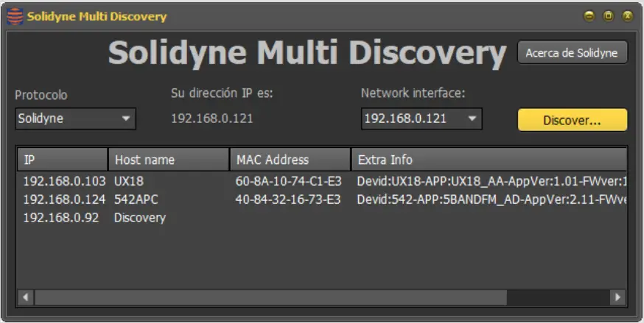Viewport: 644px width, 323px height.
Task: Click host name UX18
Action: (128, 181)
